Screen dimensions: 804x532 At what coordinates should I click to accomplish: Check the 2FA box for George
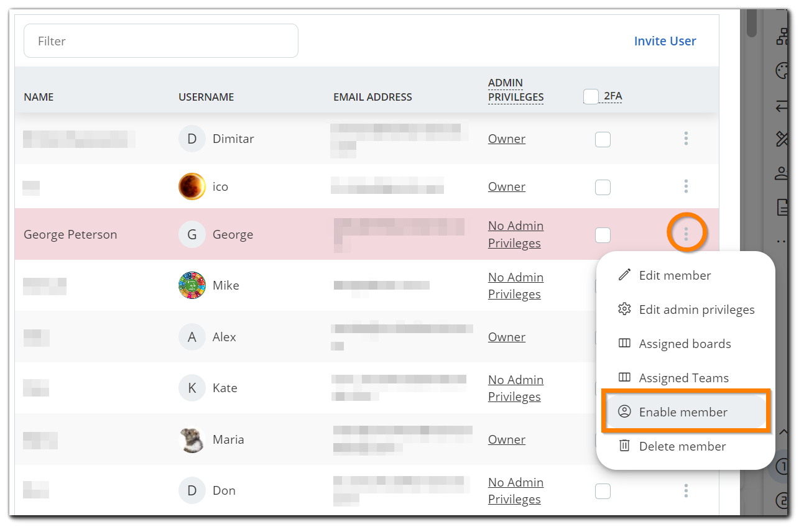coord(603,235)
